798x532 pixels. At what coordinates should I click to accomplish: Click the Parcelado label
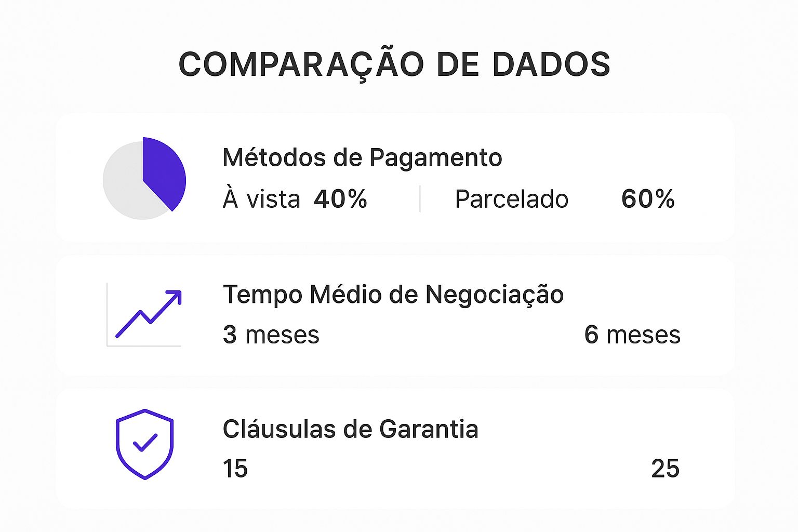tap(512, 199)
